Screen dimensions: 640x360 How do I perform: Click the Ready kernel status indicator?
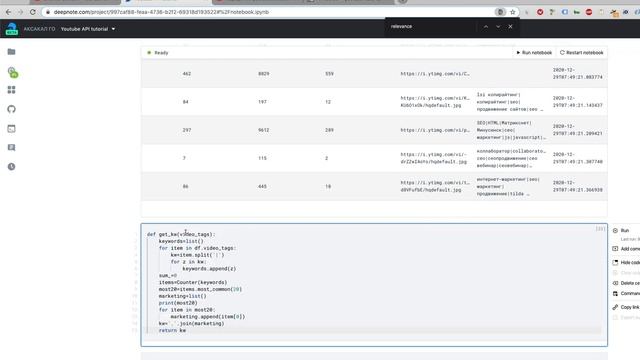(158, 53)
